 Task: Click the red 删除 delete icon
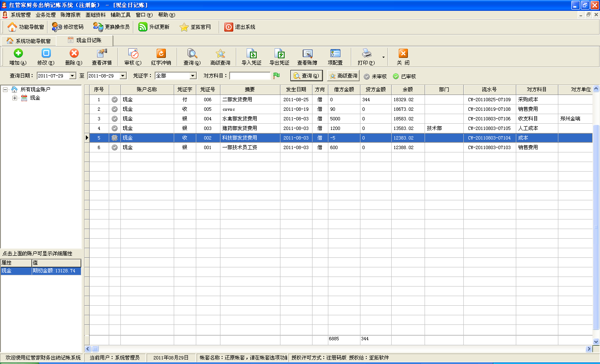tap(74, 53)
